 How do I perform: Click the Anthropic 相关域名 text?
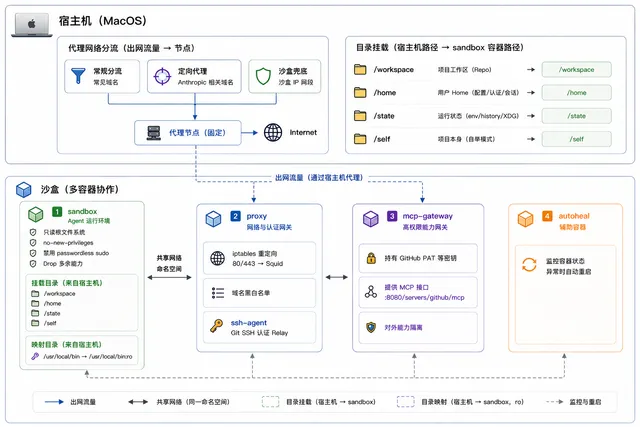pyautogui.click(x=205, y=82)
